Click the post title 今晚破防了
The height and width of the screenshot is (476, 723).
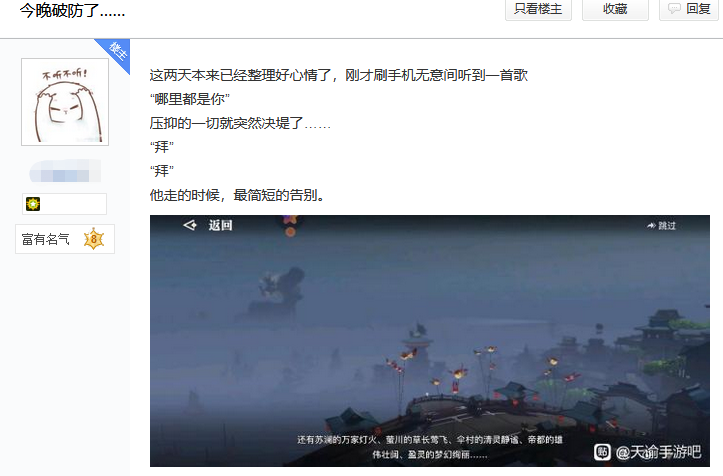point(72,10)
